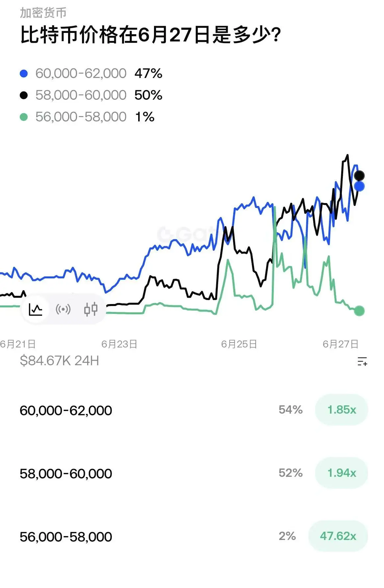Toggle the black 58,000-60,000 legend series

click(91, 95)
